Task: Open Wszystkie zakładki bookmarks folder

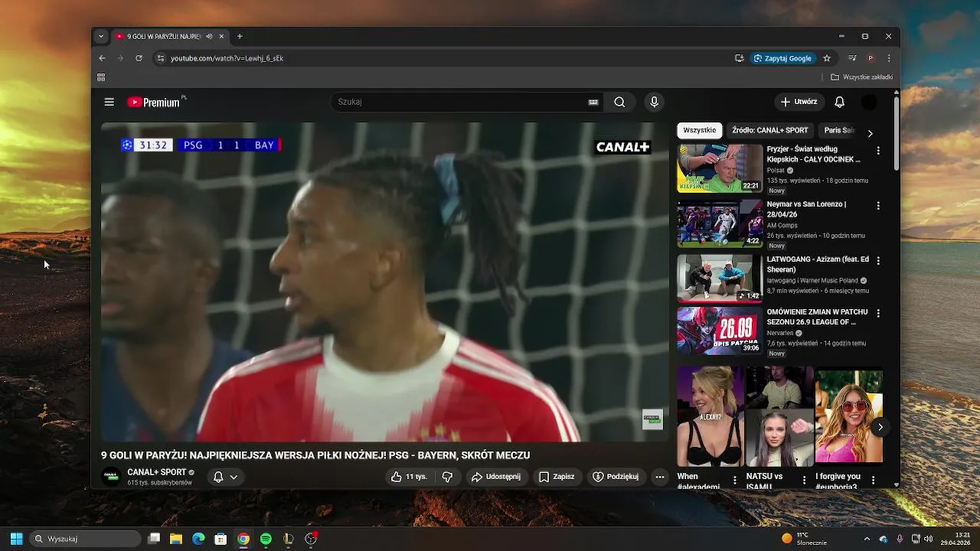Action: pyautogui.click(x=862, y=77)
